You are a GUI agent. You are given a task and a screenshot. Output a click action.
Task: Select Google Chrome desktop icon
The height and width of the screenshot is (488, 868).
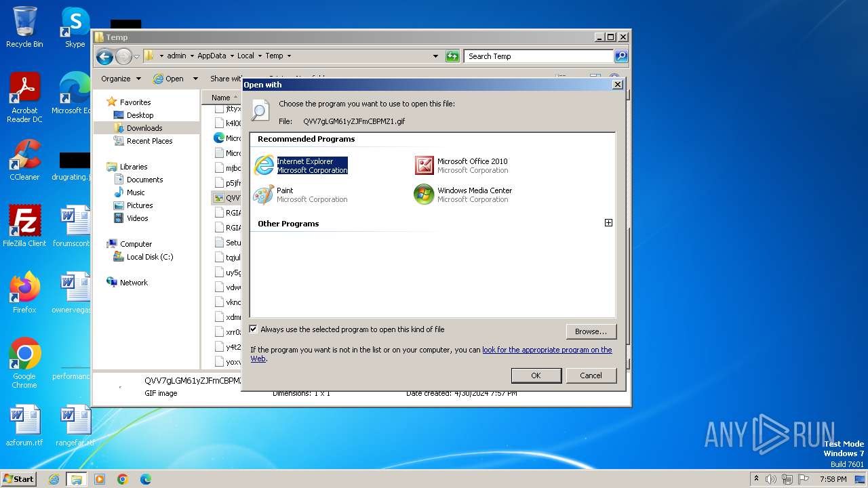[x=24, y=363]
